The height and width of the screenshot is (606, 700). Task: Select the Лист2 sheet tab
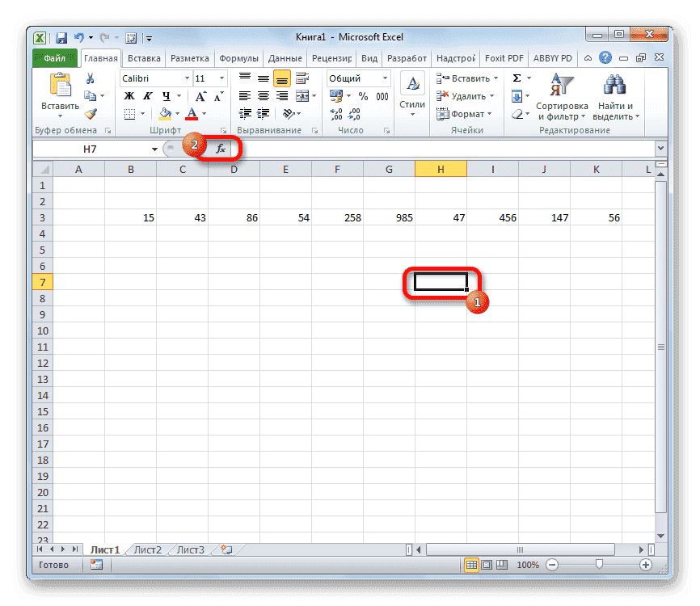pos(148,549)
